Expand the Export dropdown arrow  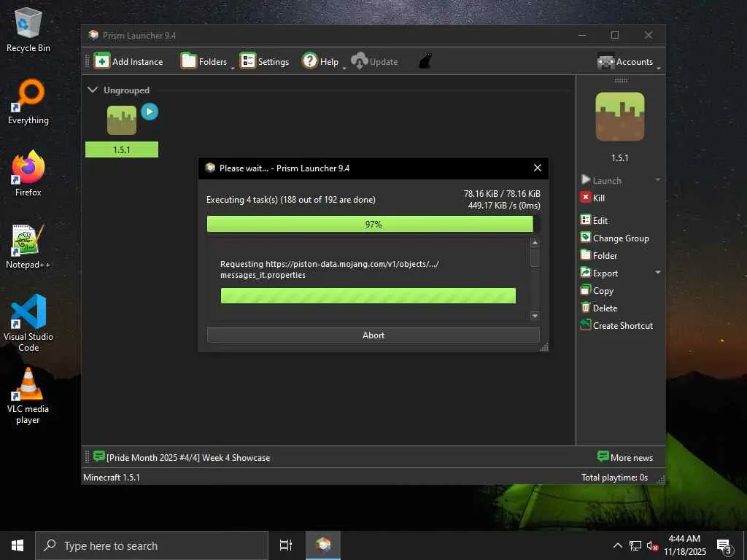click(x=658, y=273)
